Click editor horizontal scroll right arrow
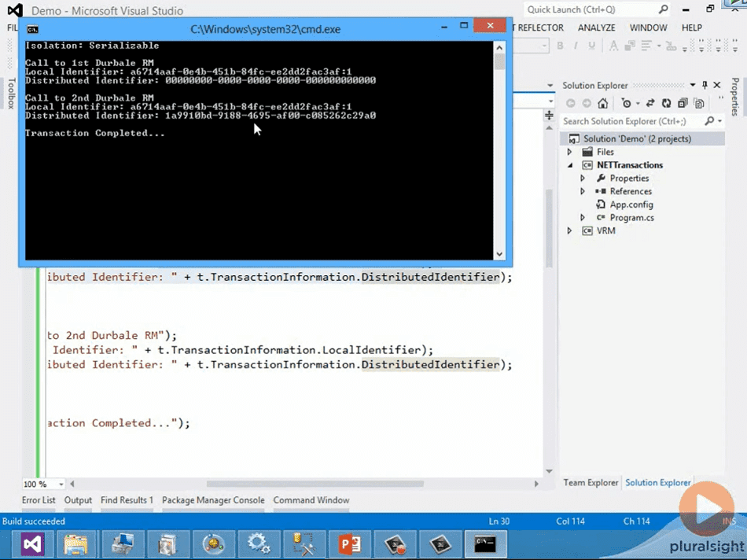747x560 pixels. [x=536, y=484]
